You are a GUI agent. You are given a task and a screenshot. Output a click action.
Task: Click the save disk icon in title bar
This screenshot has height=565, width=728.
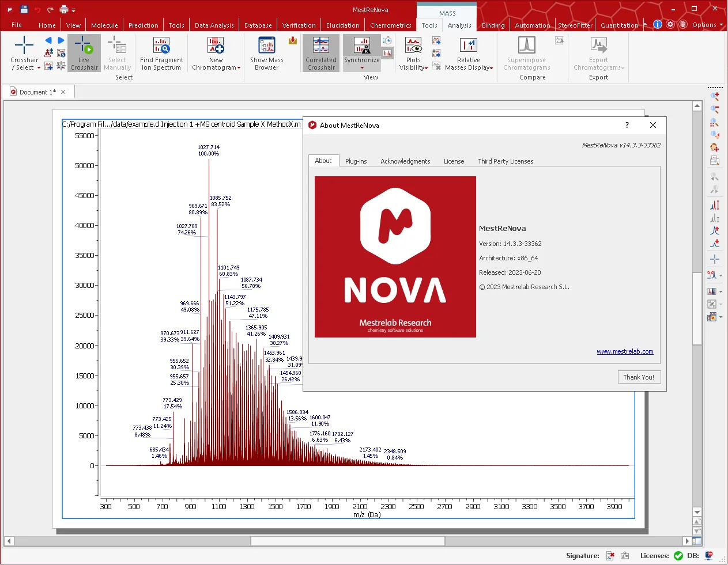[x=24, y=9]
